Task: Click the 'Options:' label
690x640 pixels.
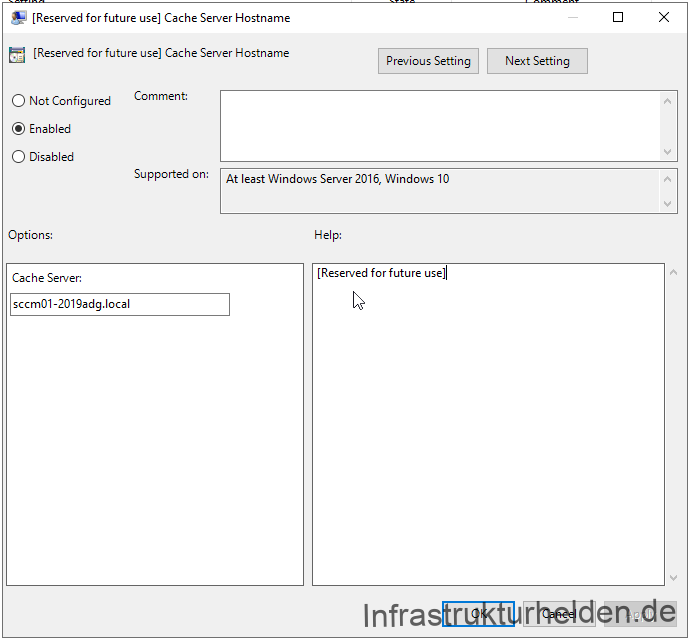Action: (30, 235)
